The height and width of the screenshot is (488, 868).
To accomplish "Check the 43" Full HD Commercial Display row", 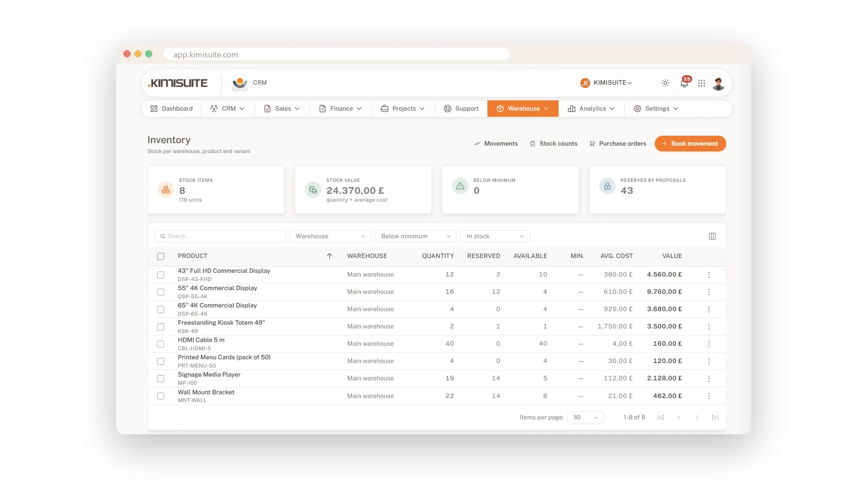I will click(x=160, y=275).
